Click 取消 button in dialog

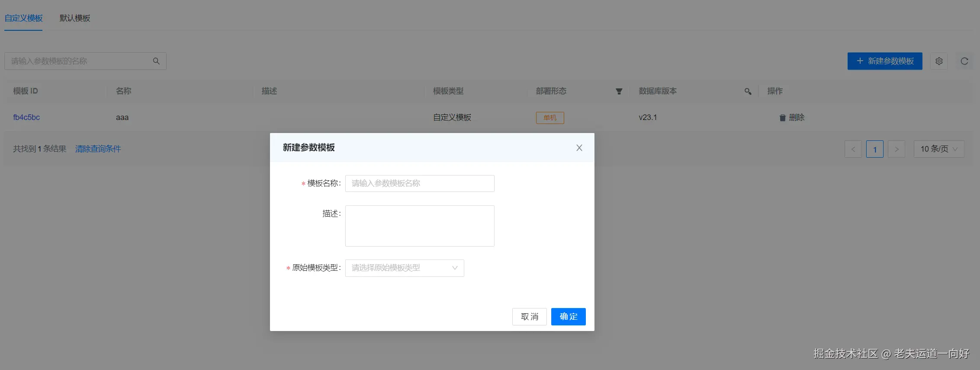coord(530,317)
